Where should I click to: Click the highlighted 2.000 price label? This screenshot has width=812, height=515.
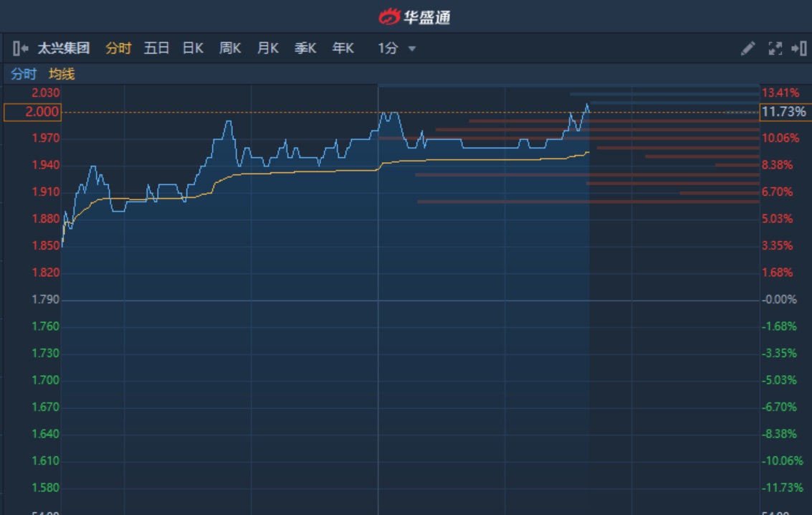pos(33,112)
